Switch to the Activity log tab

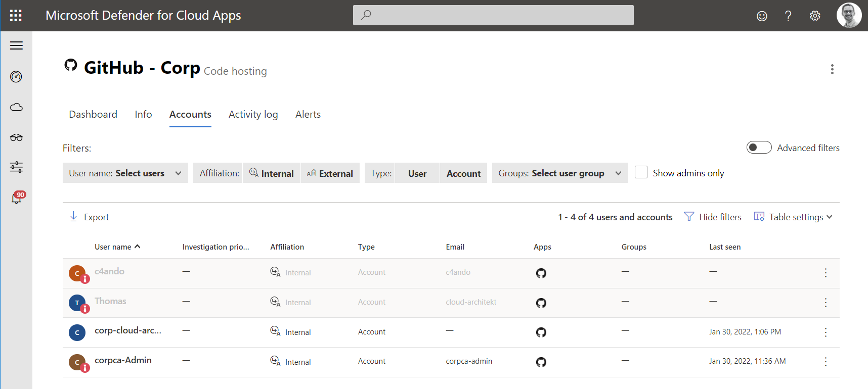[x=253, y=114]
